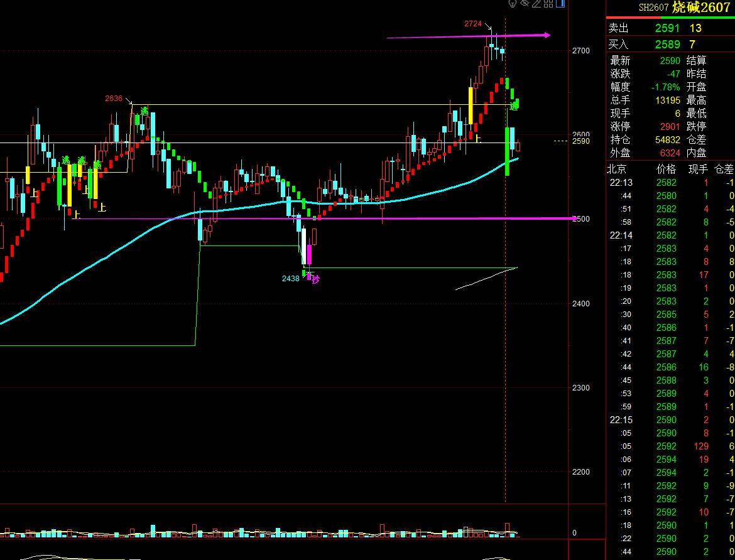Click the 总手 total volume 13195

pyautogui.click(x=668, y=100)
